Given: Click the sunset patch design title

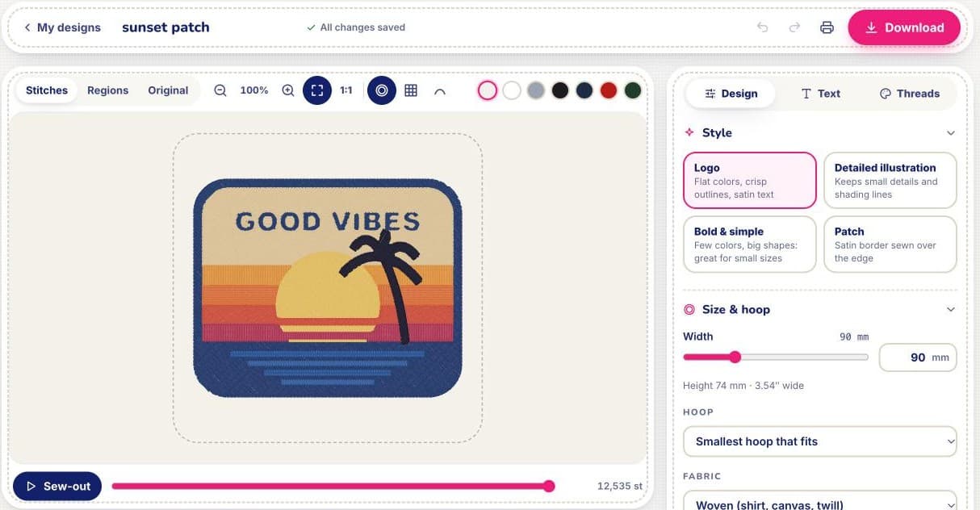Looking at the screenshot, I should [165, 27].
